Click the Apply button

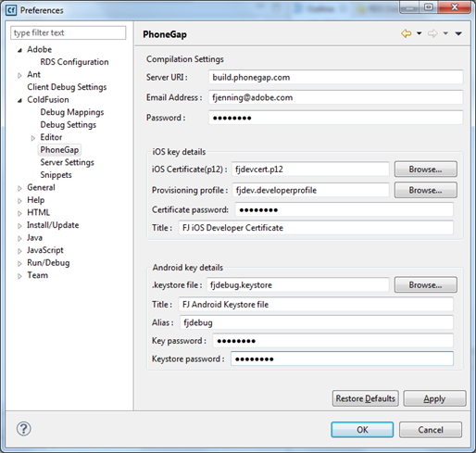[434, 398]
